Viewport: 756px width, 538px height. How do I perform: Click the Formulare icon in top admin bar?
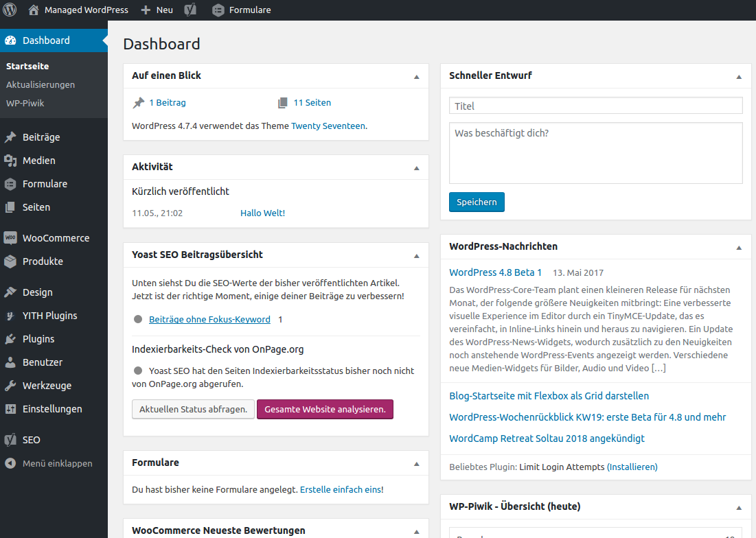coord(218,10)
